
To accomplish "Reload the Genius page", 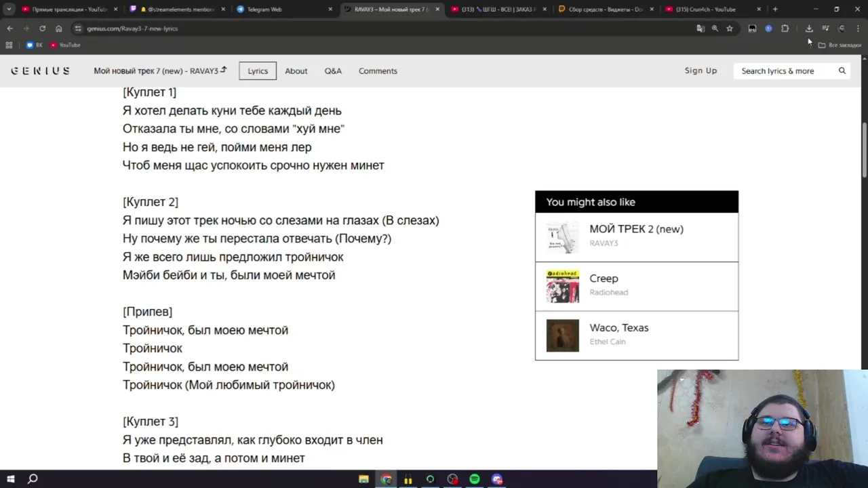I will [x=42, y=28].
